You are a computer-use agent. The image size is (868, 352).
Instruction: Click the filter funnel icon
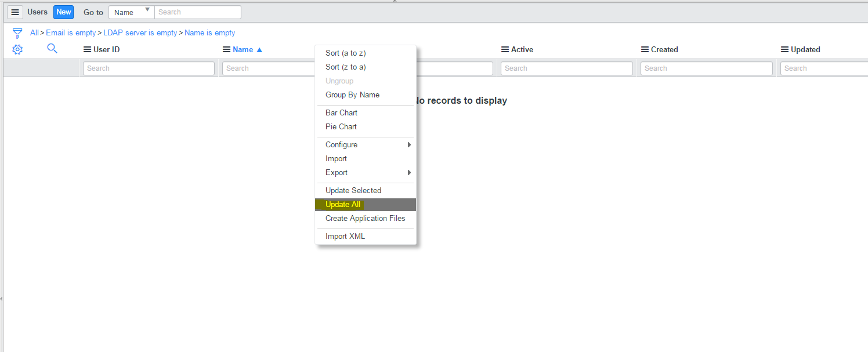coord(17,33)
